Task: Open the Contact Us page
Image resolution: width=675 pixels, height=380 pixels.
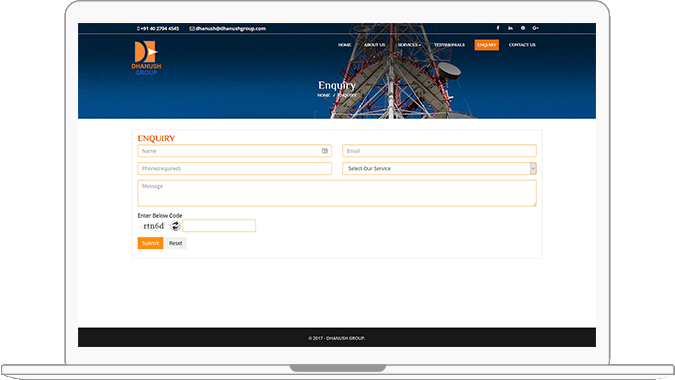Action: coord(522,45)
